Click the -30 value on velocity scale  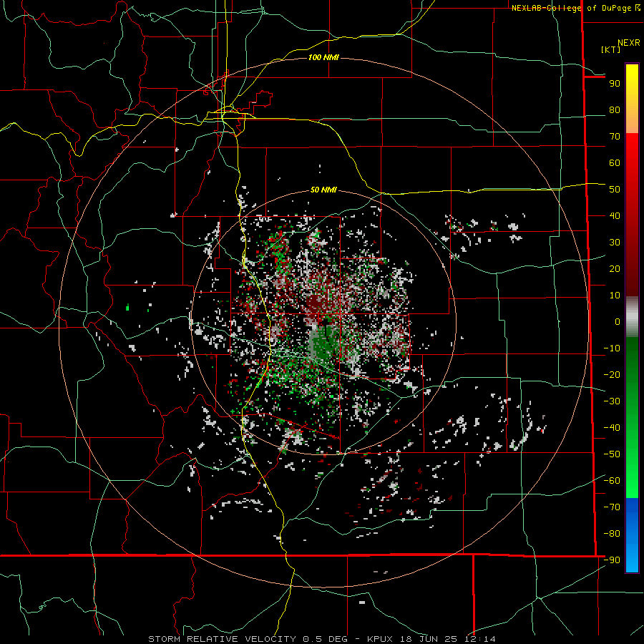[612, 401]
